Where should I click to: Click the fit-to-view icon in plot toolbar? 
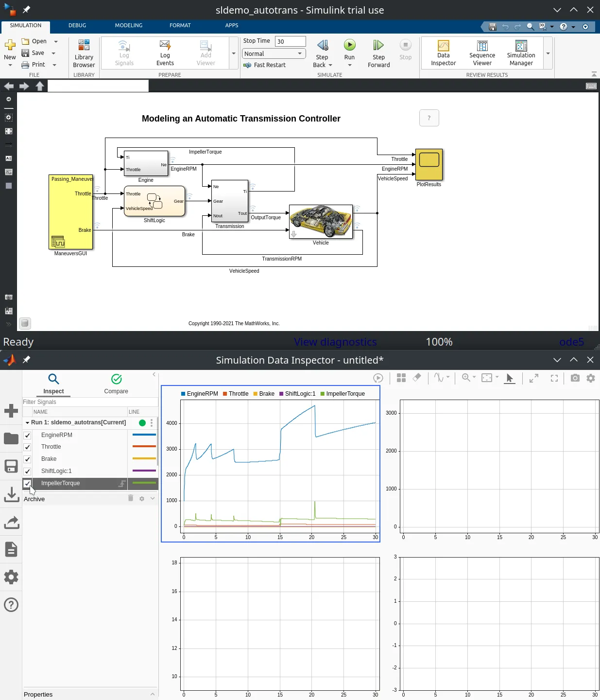487,378
